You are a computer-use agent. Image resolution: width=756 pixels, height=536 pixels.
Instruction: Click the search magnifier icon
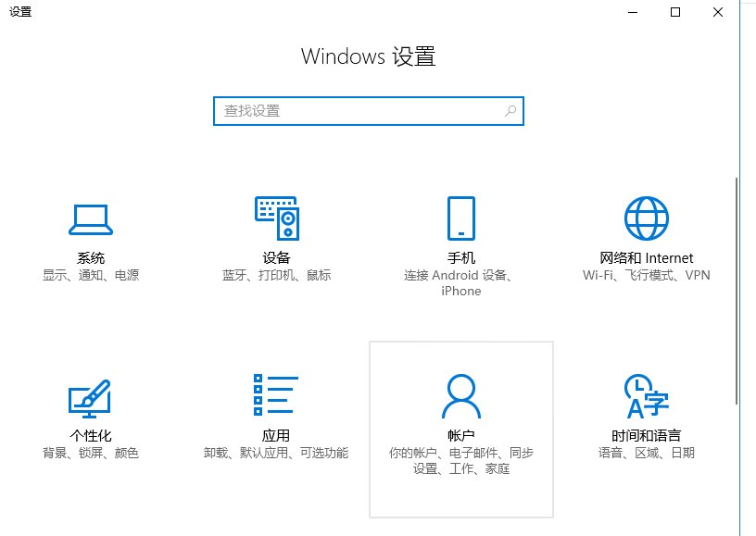pyautogui.click(x=510, y=111)
